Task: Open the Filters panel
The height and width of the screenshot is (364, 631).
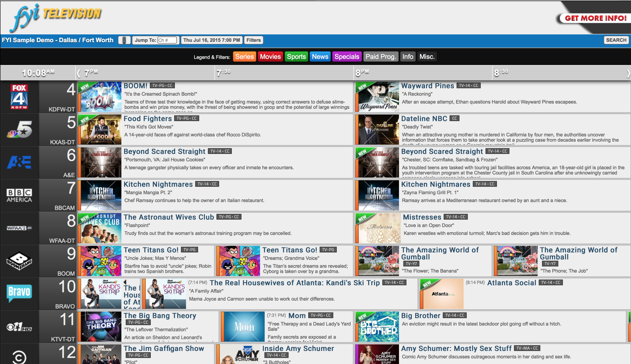Action: pyautogui.click(x=253, y=40)
